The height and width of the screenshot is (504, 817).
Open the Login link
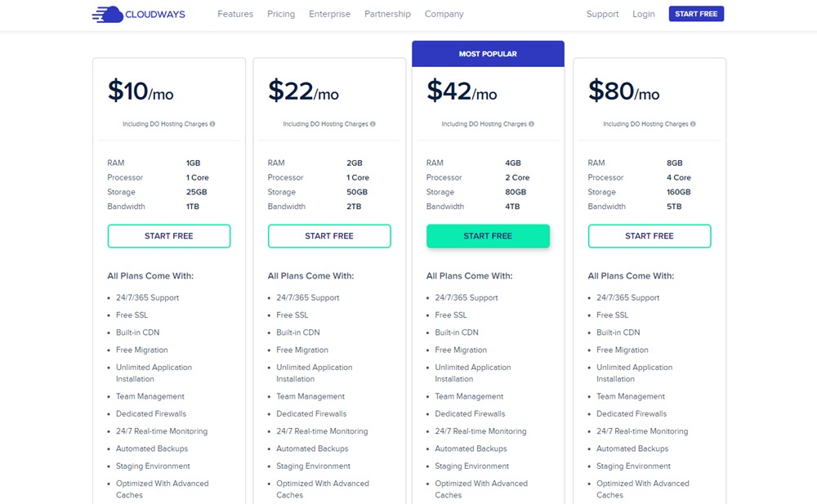point(644,14)
